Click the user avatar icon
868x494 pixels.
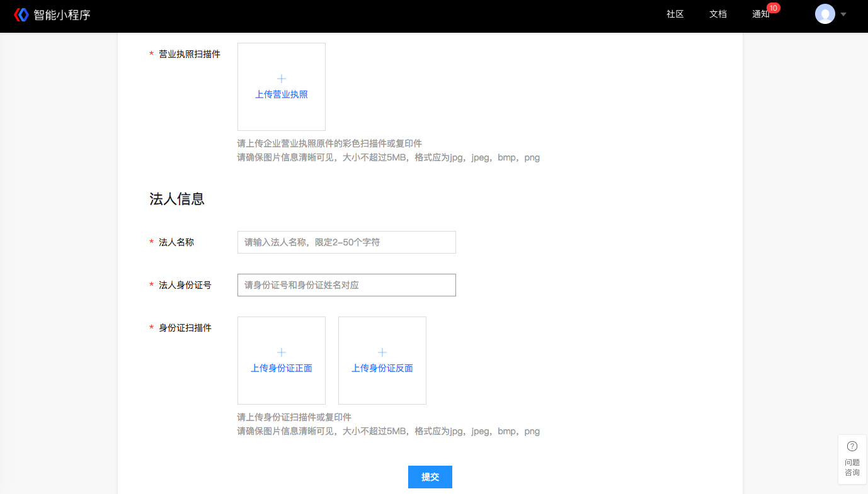[825, 13]
